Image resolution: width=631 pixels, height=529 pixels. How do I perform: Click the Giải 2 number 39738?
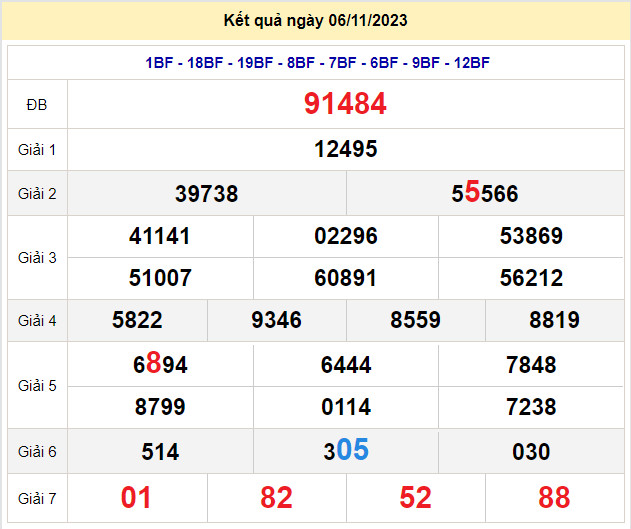pyautogui.click(x=206, y=194)
